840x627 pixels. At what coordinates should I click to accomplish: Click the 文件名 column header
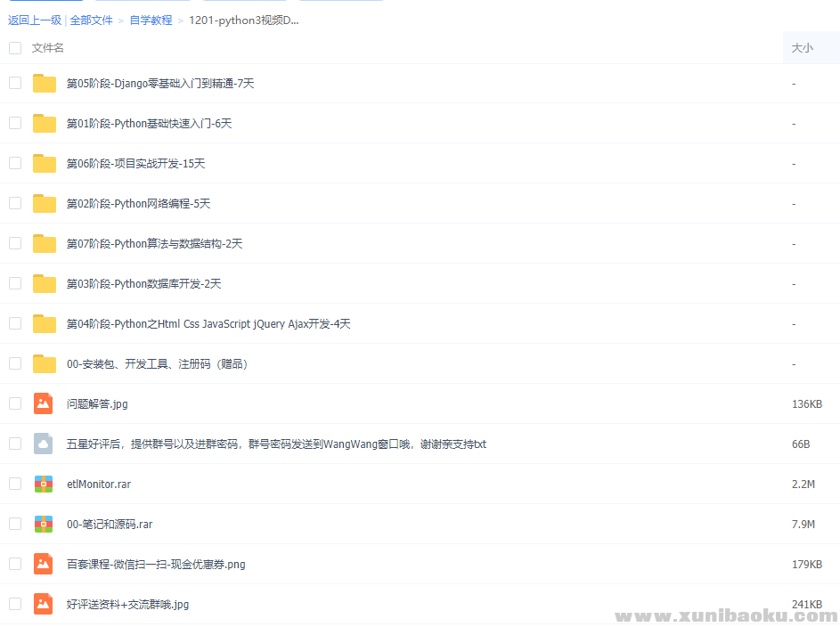pos(47,47)
